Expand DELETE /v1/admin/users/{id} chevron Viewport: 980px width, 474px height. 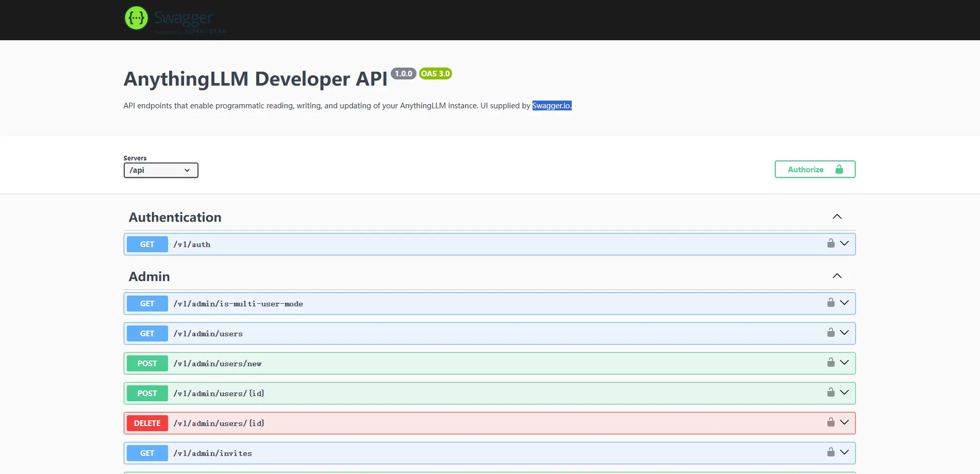click(x=844, y=422)
